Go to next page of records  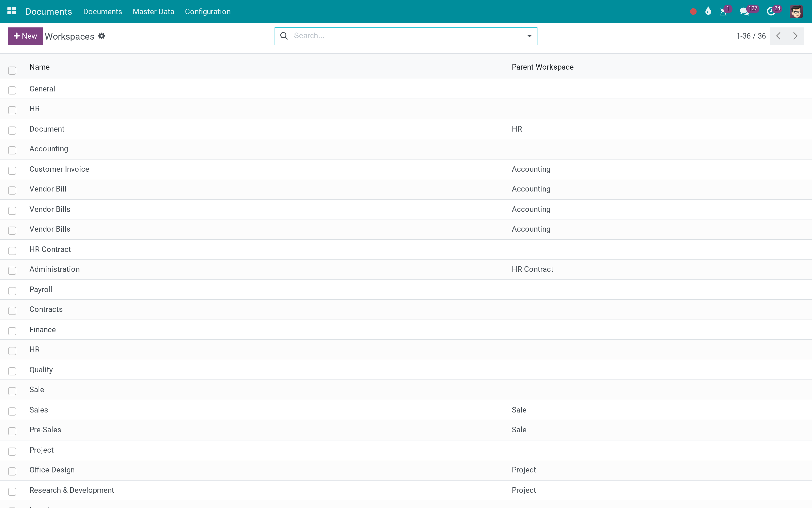point(795,36)
